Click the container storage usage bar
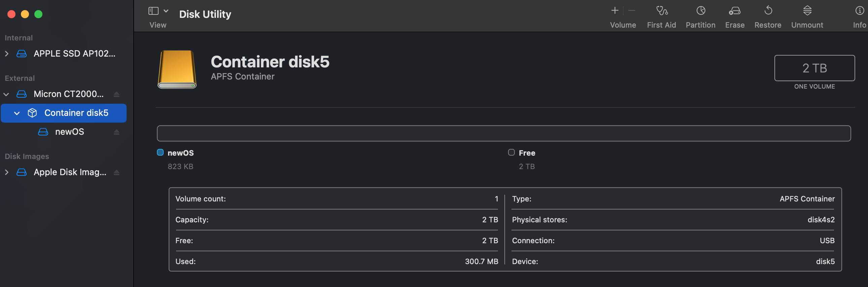 click(x=503, y=133)
